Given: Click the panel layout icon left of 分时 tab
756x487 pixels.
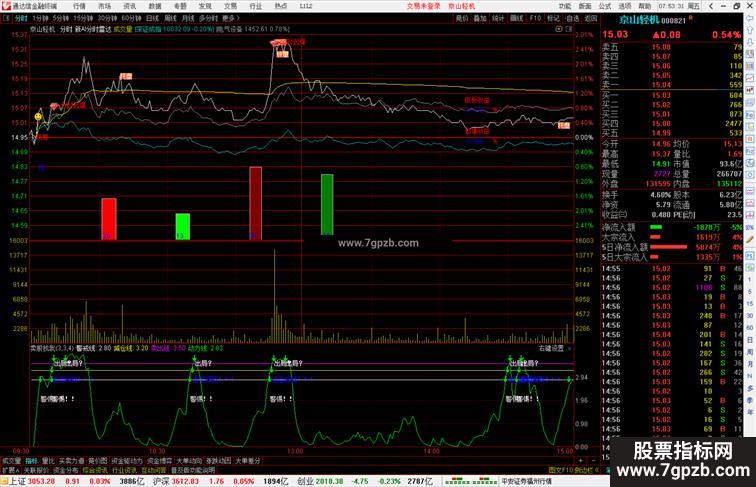Looking at the screenshot, I should coord(6,18).
